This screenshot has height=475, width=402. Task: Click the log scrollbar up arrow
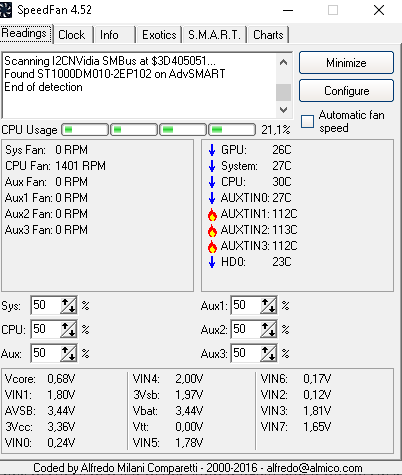[283, 62]
